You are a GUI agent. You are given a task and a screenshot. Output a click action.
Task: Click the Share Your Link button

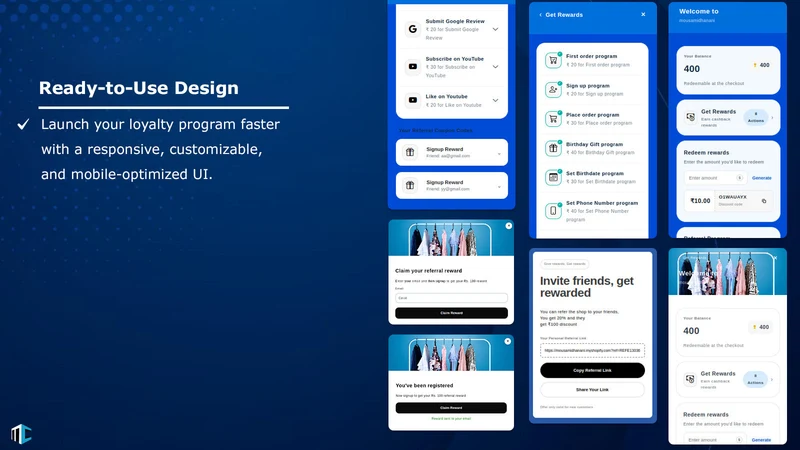point(592,390)
